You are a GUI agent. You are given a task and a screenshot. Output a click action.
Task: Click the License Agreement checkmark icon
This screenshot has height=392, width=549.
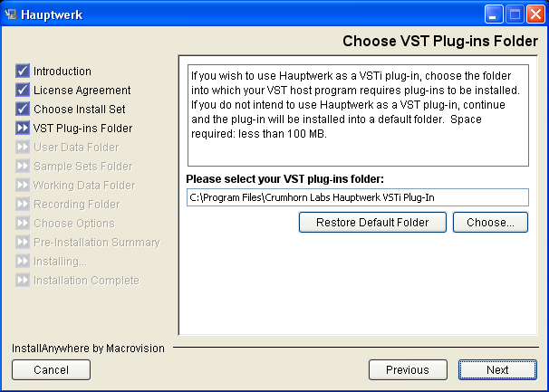(x=23, y=90)
